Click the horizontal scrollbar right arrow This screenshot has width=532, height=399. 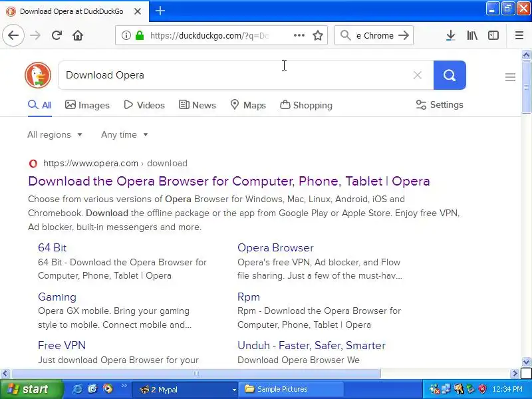tap(515, 374)
